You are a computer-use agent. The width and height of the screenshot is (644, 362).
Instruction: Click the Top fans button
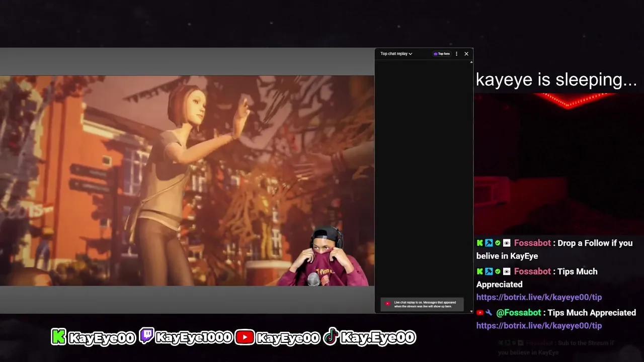click(x=442, y=54)
